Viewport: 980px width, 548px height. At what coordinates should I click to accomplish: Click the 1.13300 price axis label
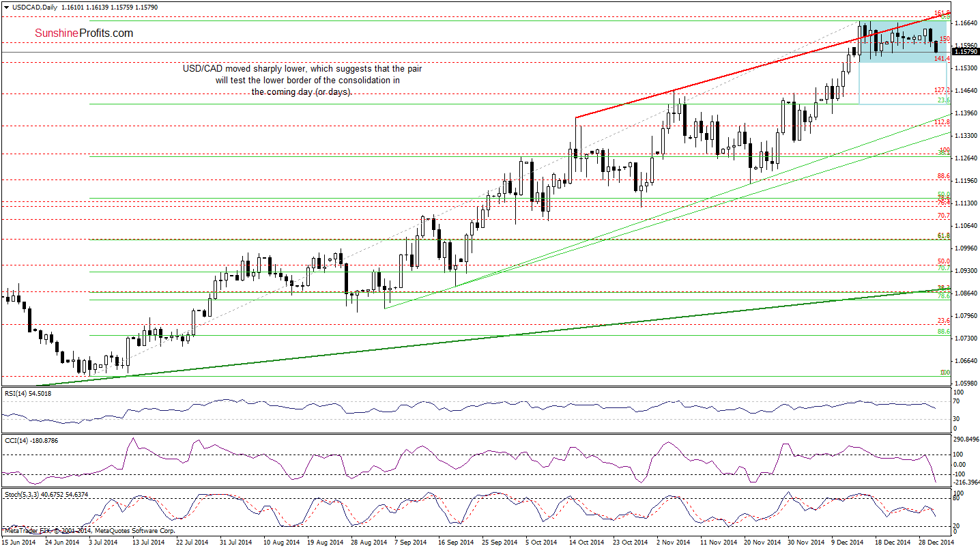tap(966, 136)
